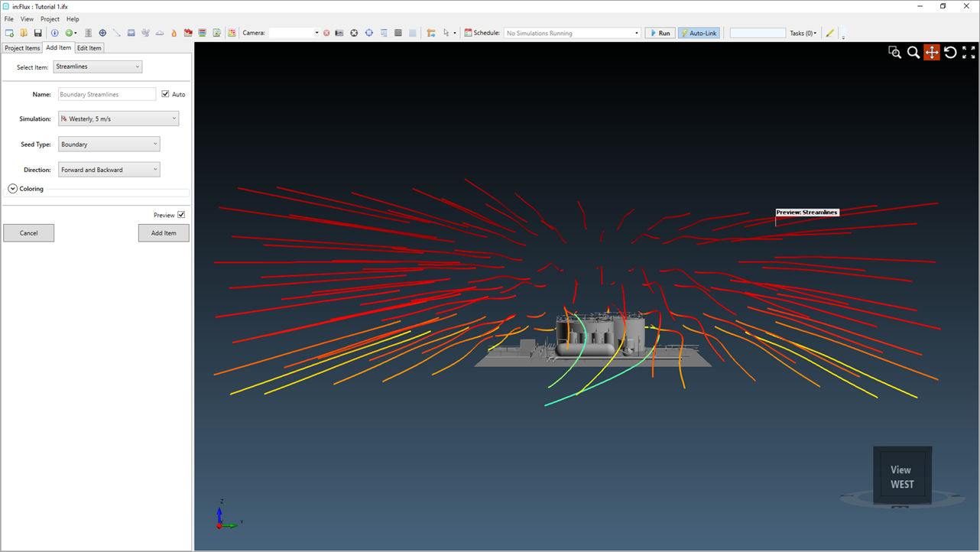Click the orange hierarchy link icon
The image size is (980, 552).
pyautogui.click(x=431, y=33)
